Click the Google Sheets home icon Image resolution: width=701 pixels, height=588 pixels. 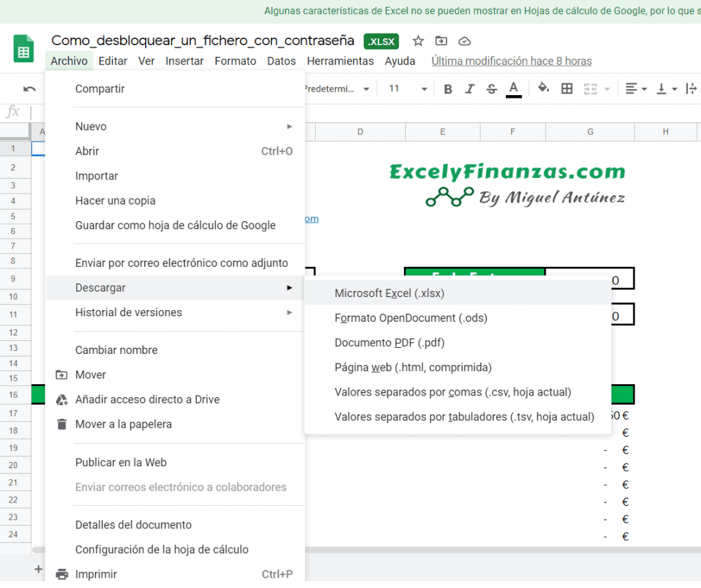[24, 49]
